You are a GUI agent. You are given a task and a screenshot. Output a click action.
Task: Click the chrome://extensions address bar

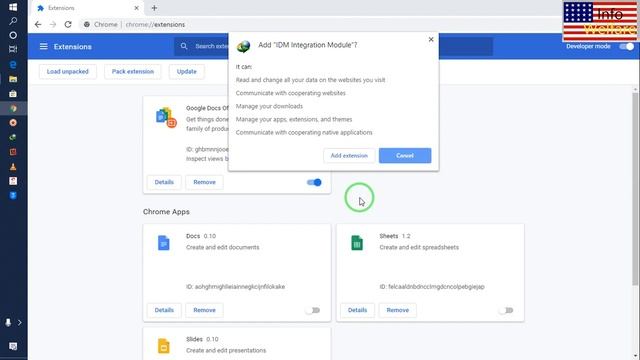155,24
